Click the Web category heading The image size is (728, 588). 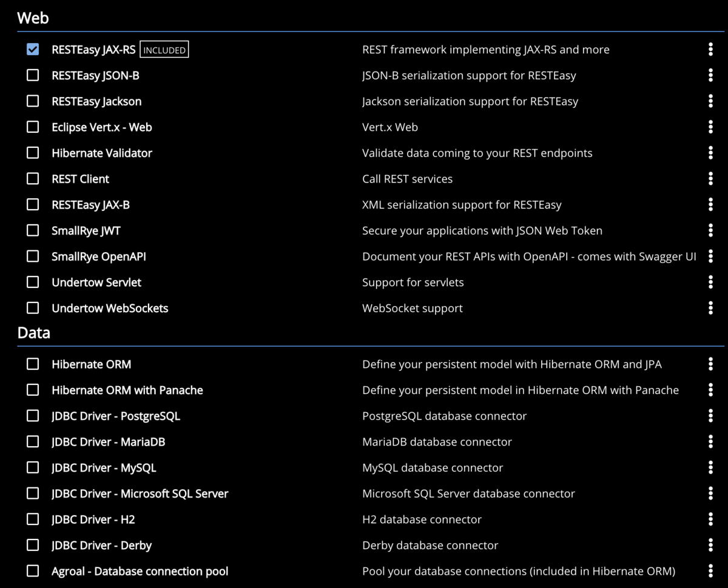click(x=33, y=18)
